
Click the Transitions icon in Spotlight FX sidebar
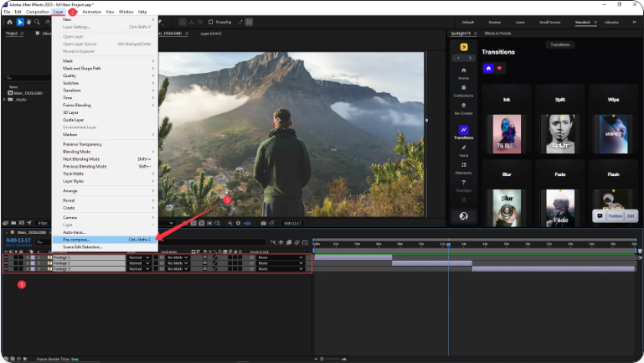coord(463,131)
